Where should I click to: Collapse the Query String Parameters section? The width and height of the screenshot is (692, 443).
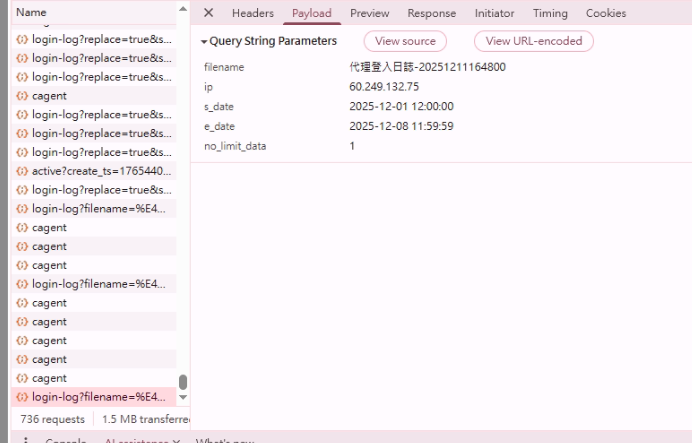[205, 42]
